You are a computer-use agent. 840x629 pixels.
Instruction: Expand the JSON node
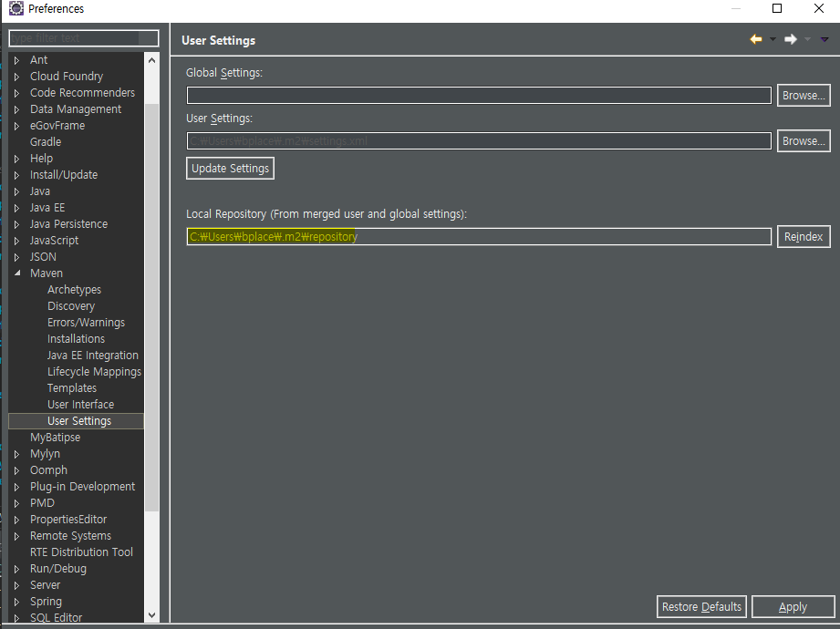click(x=16, y=257)
